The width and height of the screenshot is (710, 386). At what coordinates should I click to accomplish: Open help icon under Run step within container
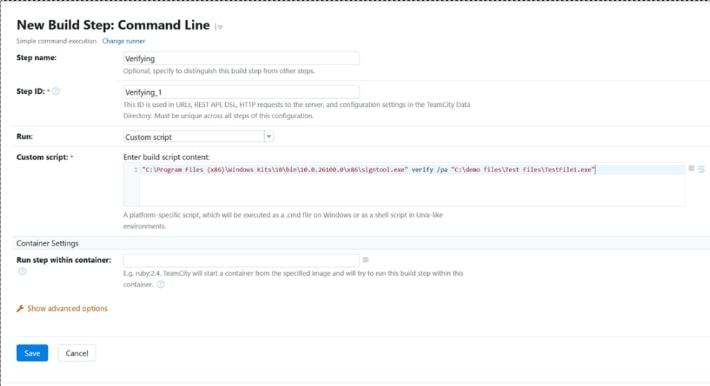click(22, 271)
